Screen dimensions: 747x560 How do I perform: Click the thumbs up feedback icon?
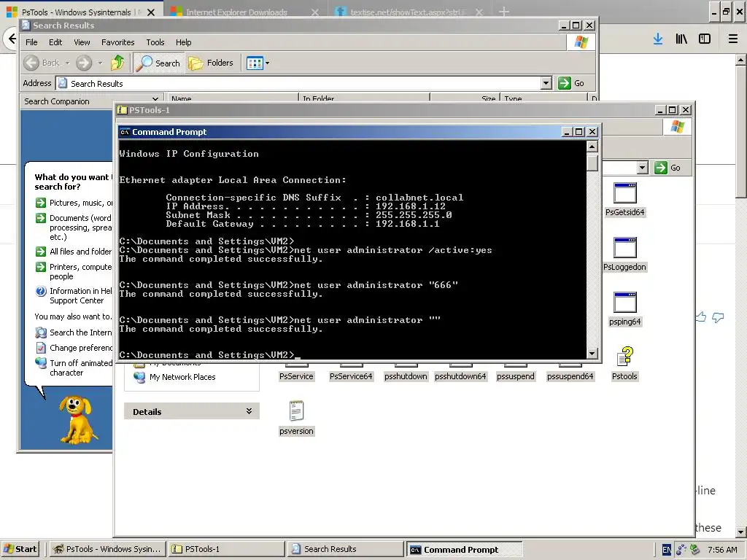[x=700, y=316]
